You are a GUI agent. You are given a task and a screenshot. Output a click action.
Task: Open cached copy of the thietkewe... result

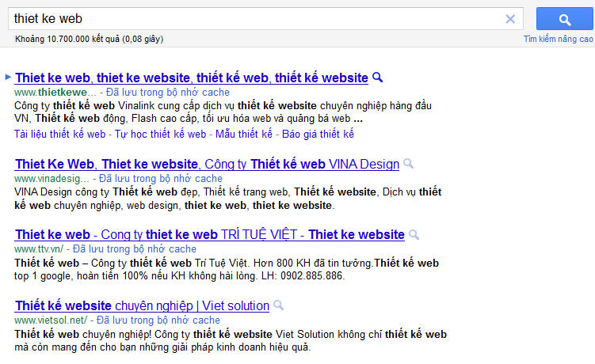tap(168, 92)
